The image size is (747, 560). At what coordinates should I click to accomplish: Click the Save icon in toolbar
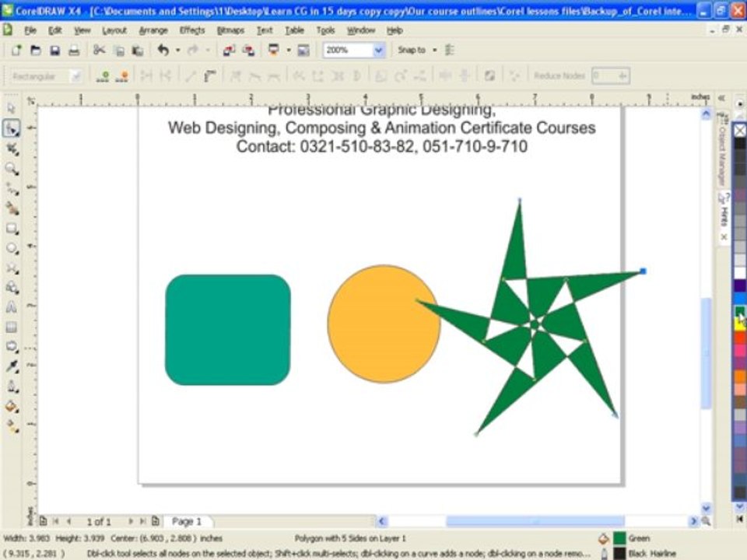[55, 50]
